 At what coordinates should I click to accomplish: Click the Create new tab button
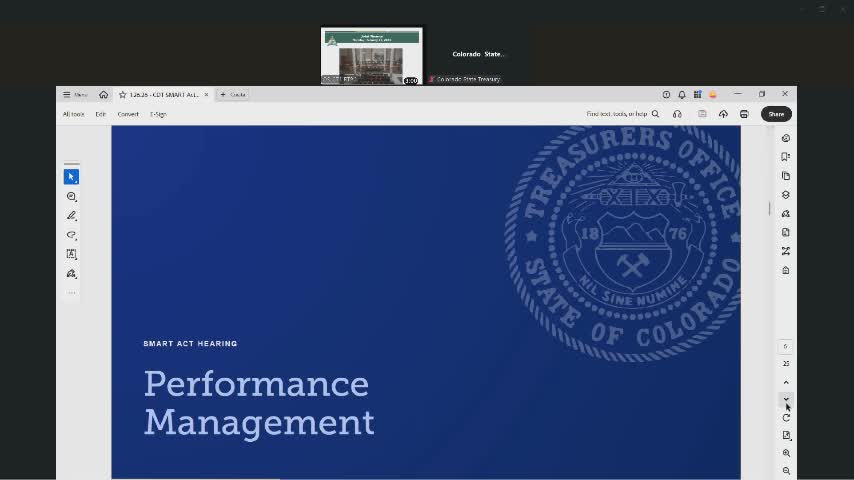233,95
